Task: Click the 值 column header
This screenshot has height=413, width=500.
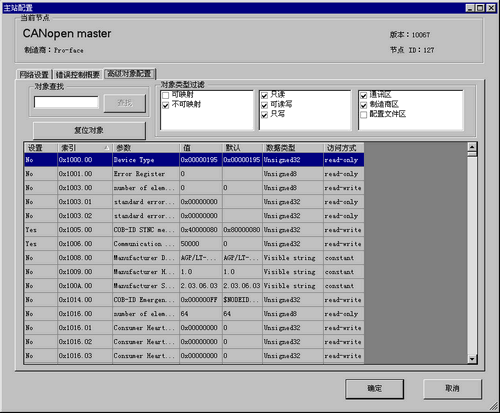Action: pos(201,148)
